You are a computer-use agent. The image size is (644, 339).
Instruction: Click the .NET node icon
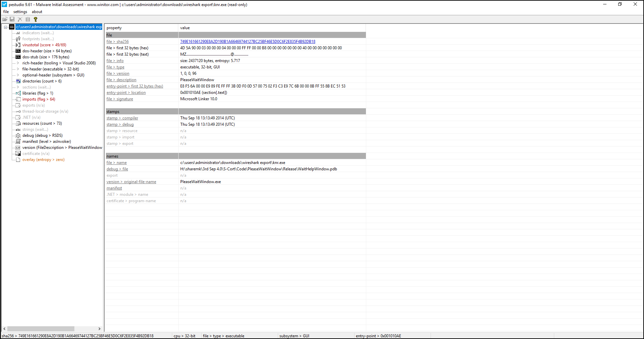tap(18, 117)
